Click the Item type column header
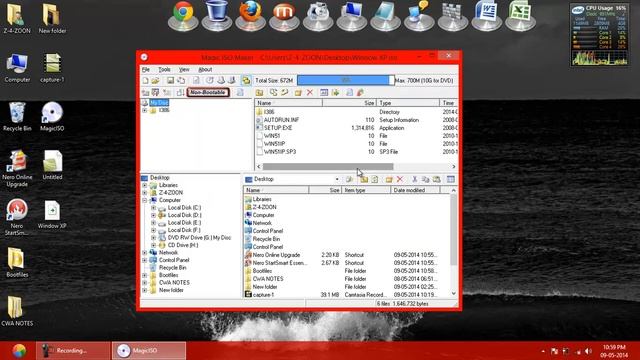Image resolution: width=640 pixels, height=360 pixels. tap(366, 190)
